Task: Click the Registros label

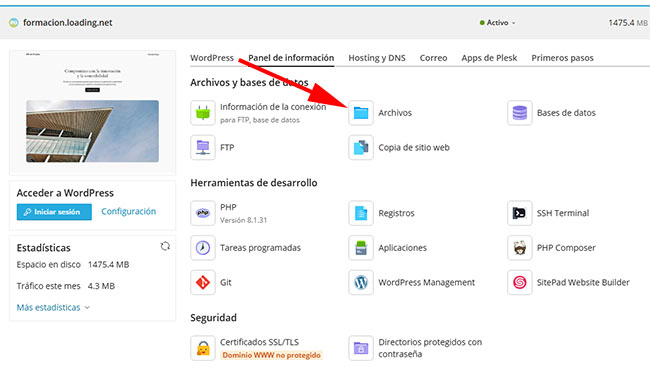Action: [x=396, y=213]
